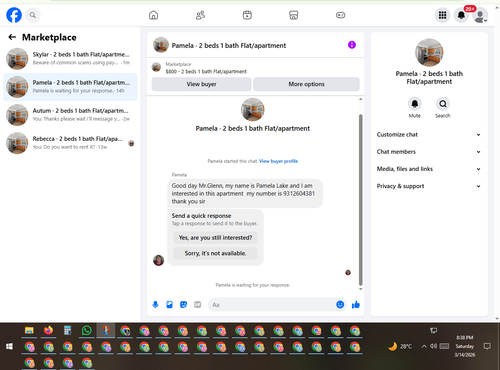Expand Customize chat section
The image size is (500, 370).
coord(429,135)
